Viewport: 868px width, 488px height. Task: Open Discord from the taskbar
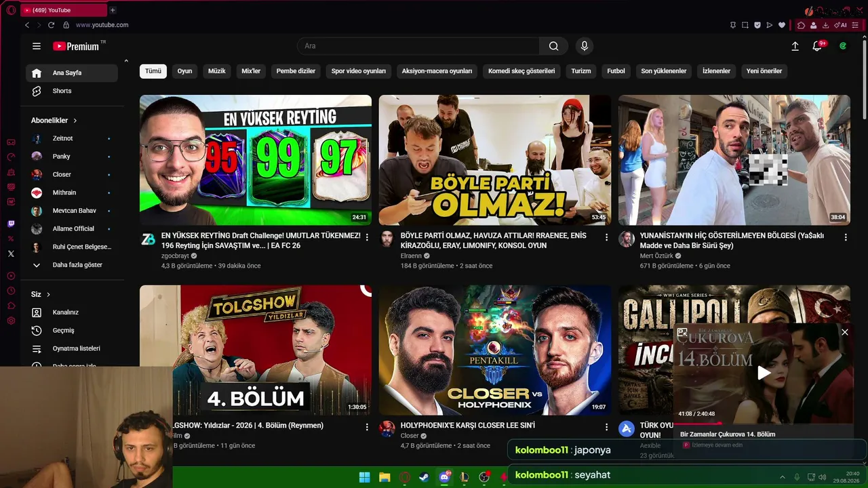pyautogui.click(x=445, y=477)
